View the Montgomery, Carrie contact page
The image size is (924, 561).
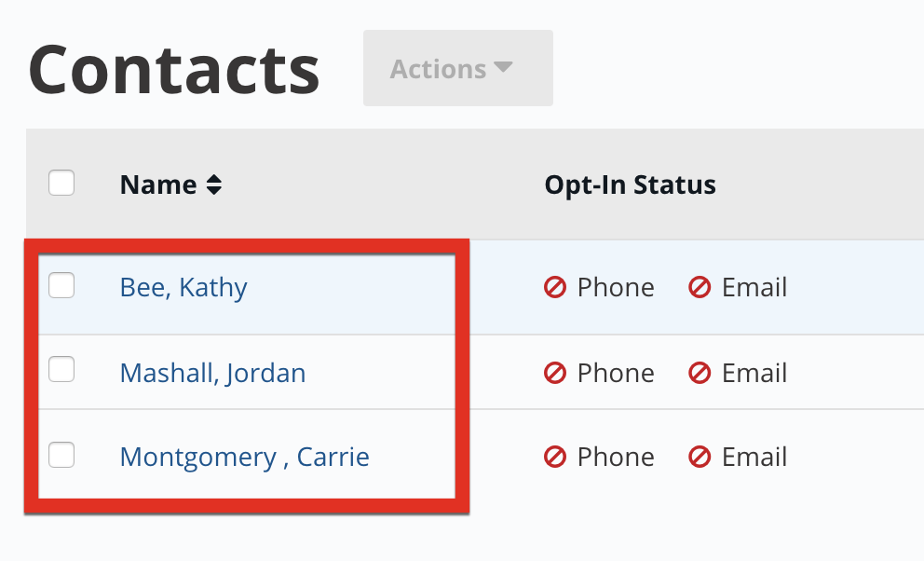pyautogui.click(x=245, y=457)
